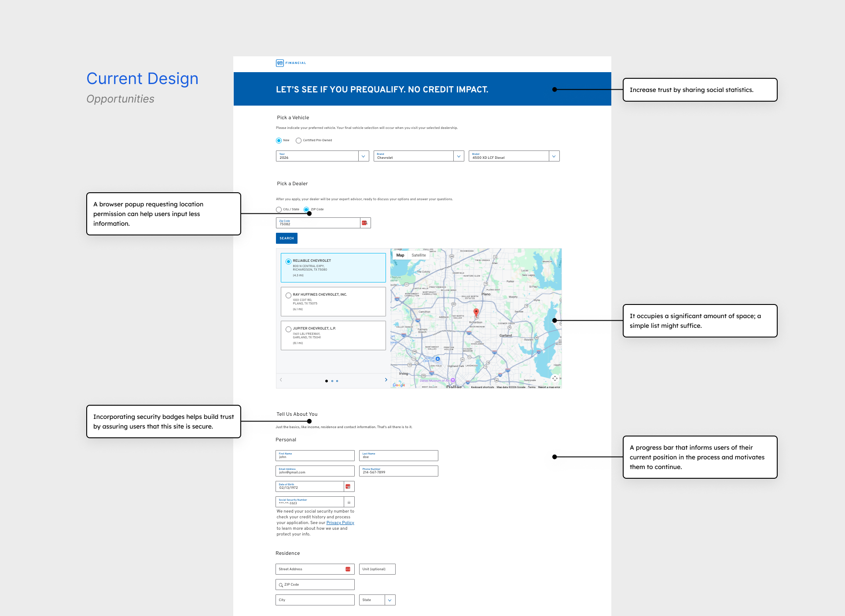The image size is (845, 616).
Task: Select the Map view tab
Action: point(400,255)
